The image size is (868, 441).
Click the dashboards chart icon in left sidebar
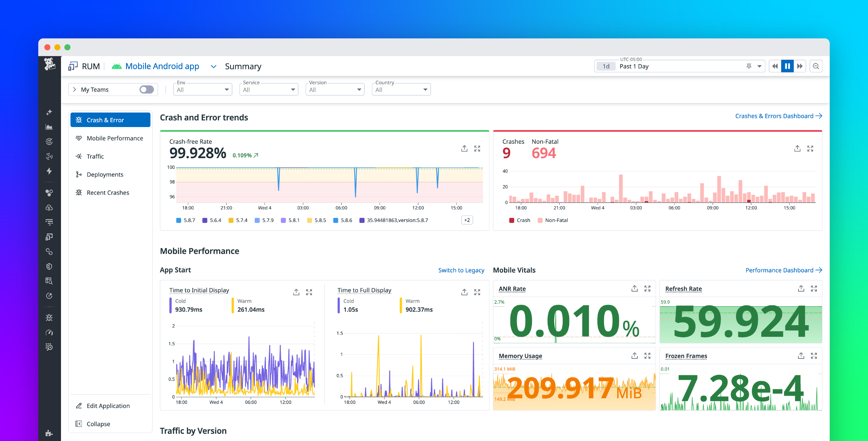point(50,127)
